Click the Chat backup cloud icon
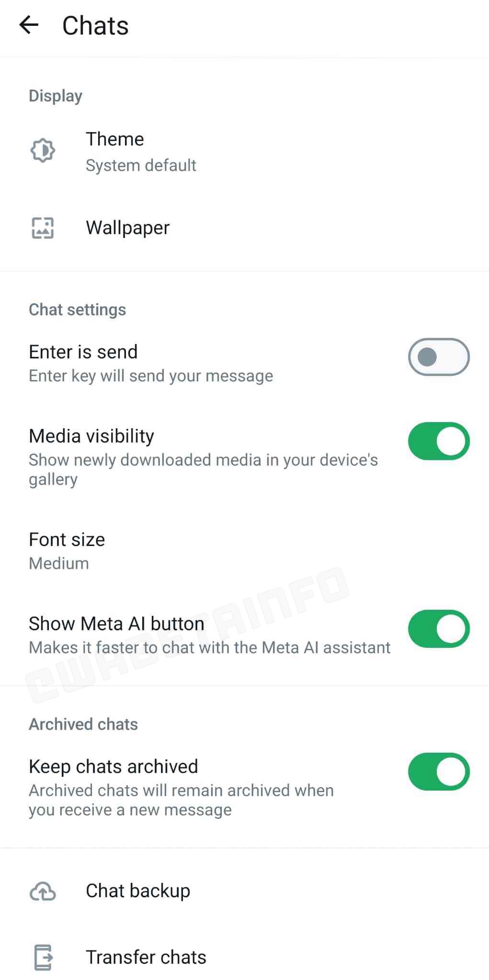Viewport: 489px width, 980px height. pyautogui.click(x=43, y=891)
